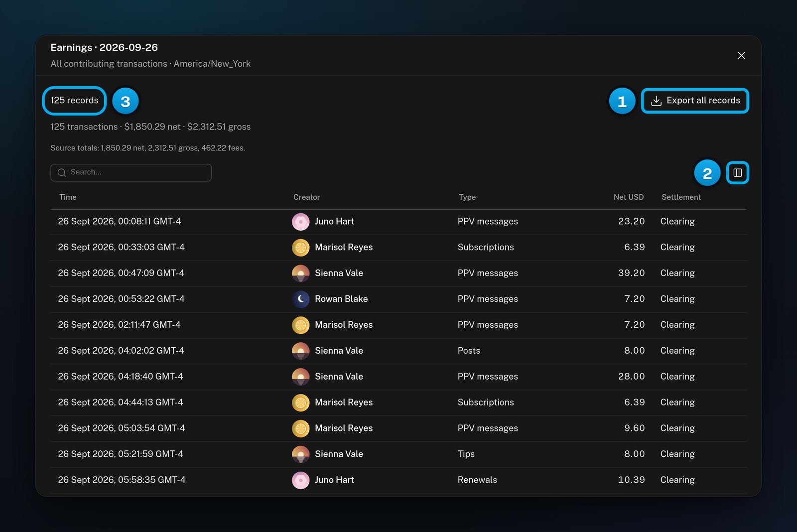Select timestamp 26 Sept 2026, 00:33:03 GMT-4

pos(121,247)
